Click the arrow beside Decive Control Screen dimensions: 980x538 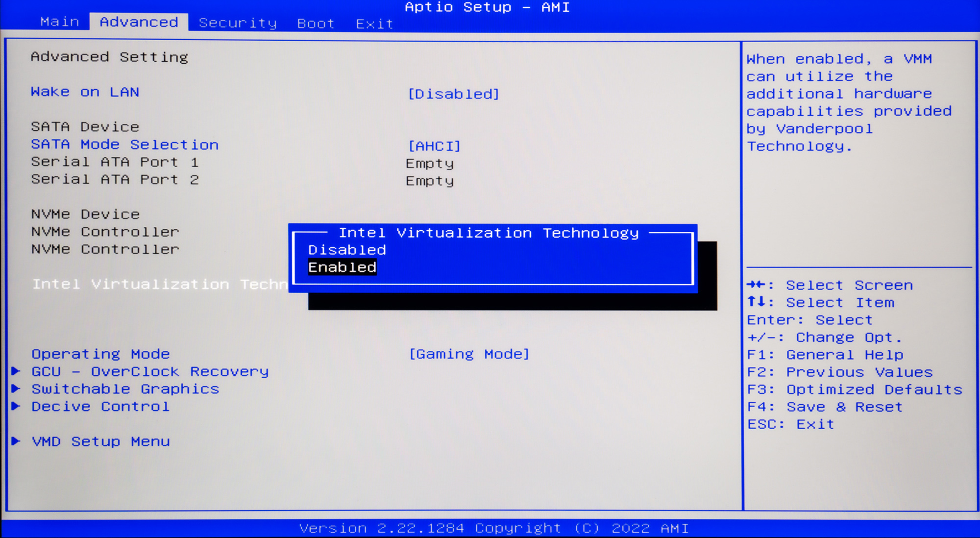coord(16,407)
